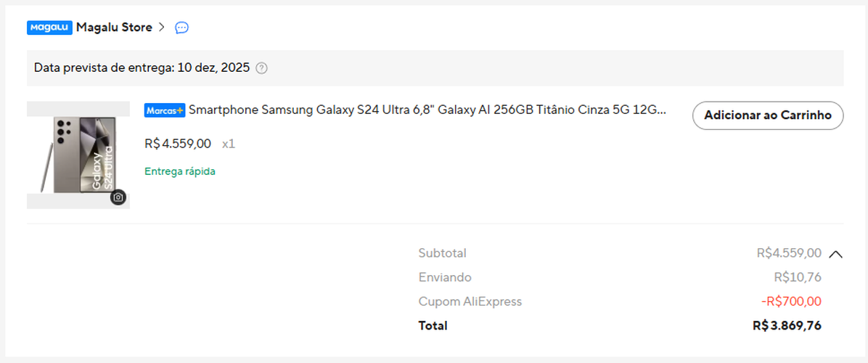Click the Galaxy S24 Ultra product thumbnail
The image size is (868, 363).
tap(78, 155)
